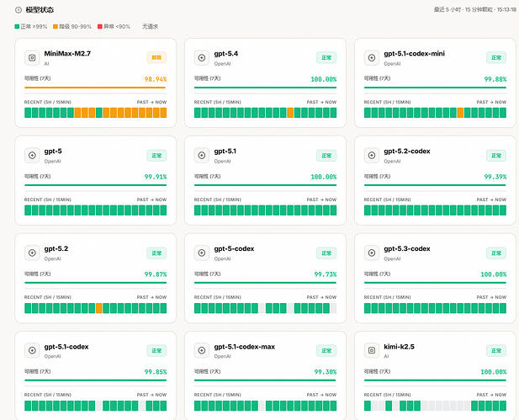Click the gpt-5.1 card's OpenAI icon

pyautogui.click(x=202, y=156)
